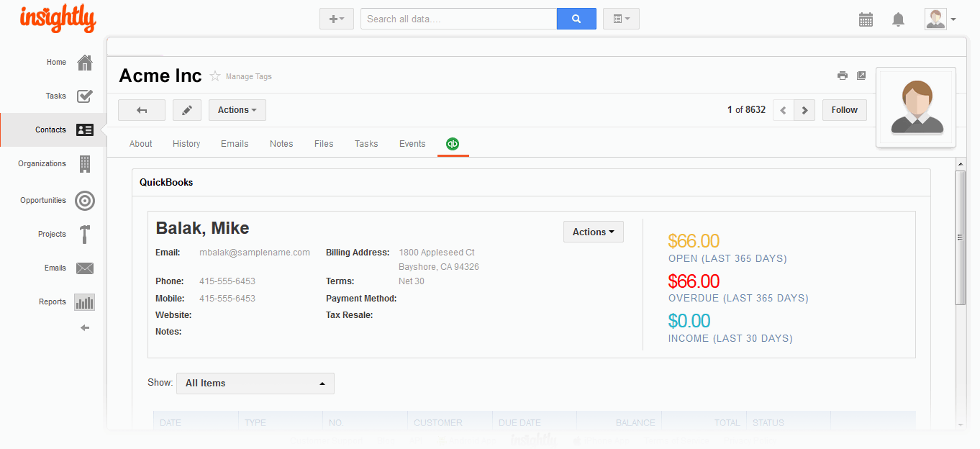Switch to the Files tab
This screenshot has width=980, height=449.
(324, 144)
